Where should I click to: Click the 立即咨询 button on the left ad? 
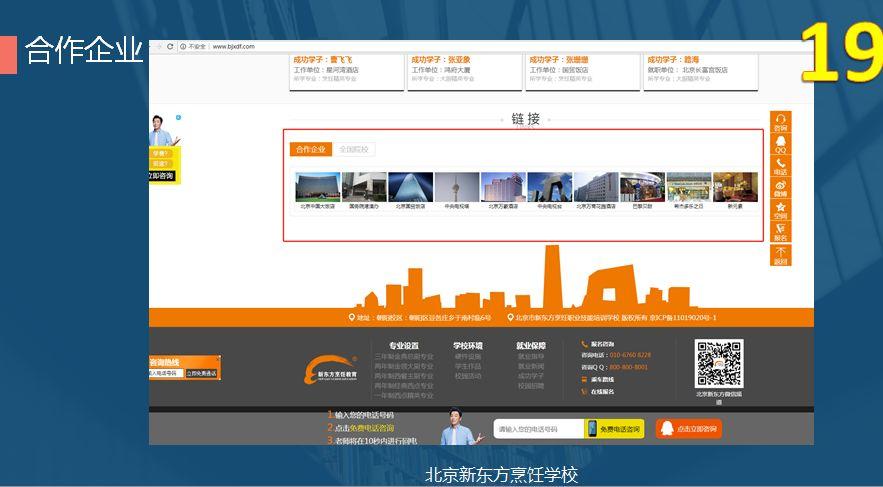[162, 176]
